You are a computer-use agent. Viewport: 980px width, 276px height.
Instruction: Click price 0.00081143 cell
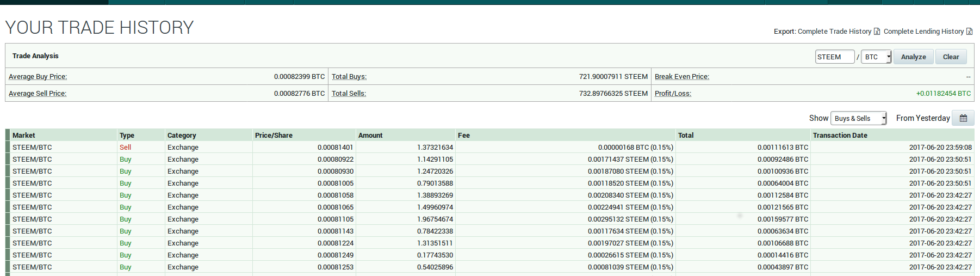[x=336, y=231]
